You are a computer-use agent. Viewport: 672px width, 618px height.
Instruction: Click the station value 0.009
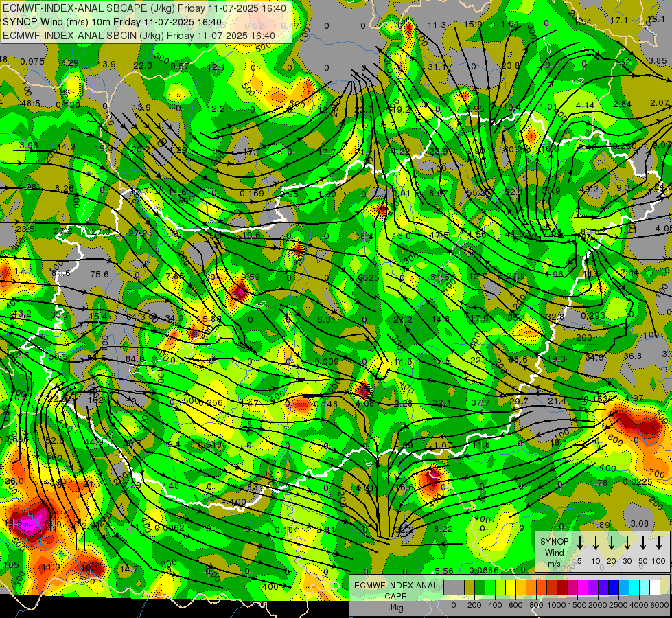[327, 362]
